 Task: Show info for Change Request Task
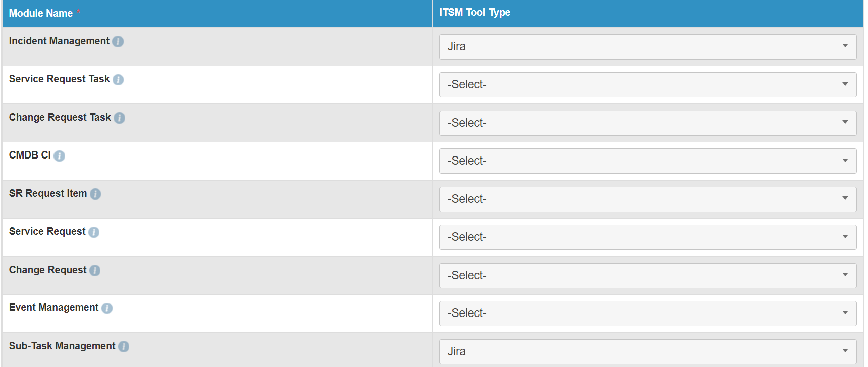(119, 118)
